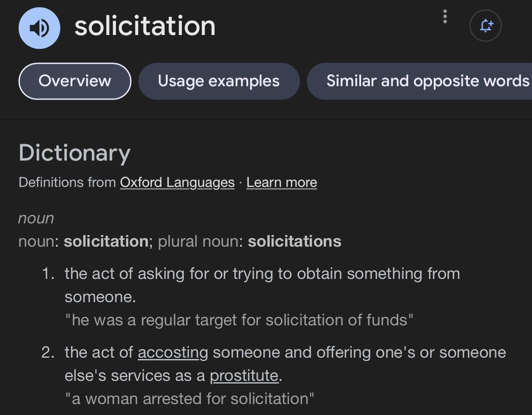The height and width of the screenshot is (415, 532).
Task: Follow the underlined accosting link
Action: (x=173, y=353)
